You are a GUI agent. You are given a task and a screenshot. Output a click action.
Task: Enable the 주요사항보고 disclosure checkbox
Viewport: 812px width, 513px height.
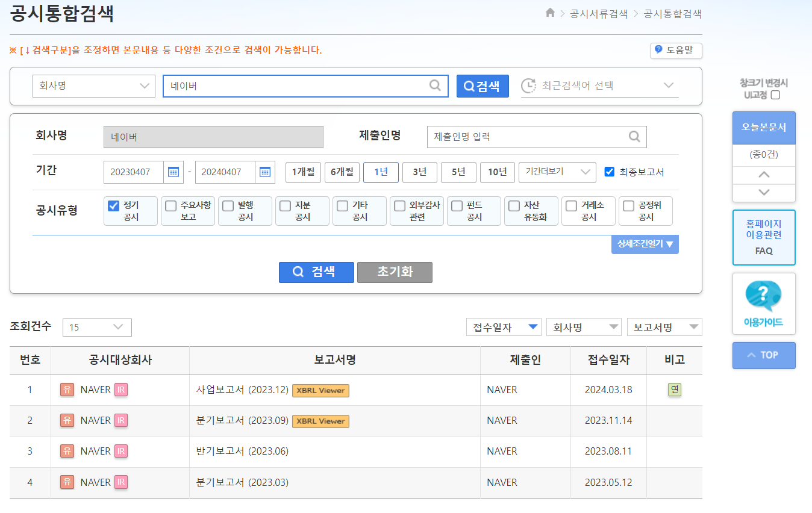[x=170, y=207]
